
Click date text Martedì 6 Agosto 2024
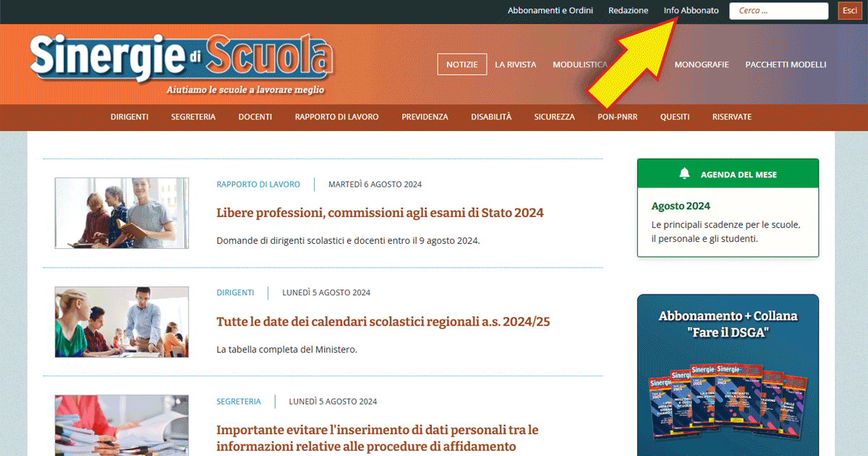coord(375,185)
